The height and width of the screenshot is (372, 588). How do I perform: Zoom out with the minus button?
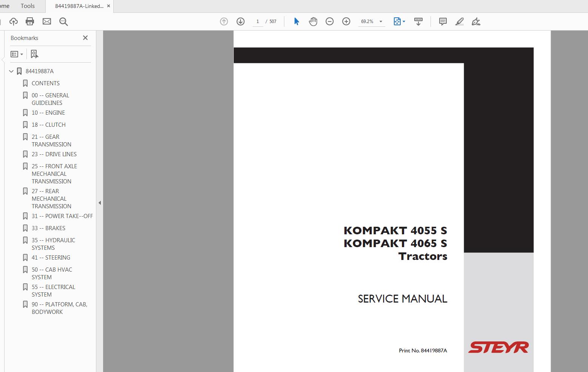tap(330, 22)
